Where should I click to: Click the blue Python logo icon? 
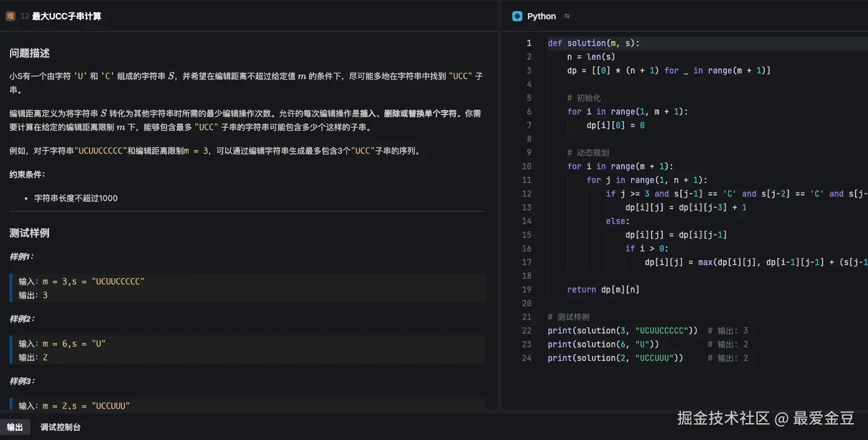pyautogui.click(x=517, y=16)
